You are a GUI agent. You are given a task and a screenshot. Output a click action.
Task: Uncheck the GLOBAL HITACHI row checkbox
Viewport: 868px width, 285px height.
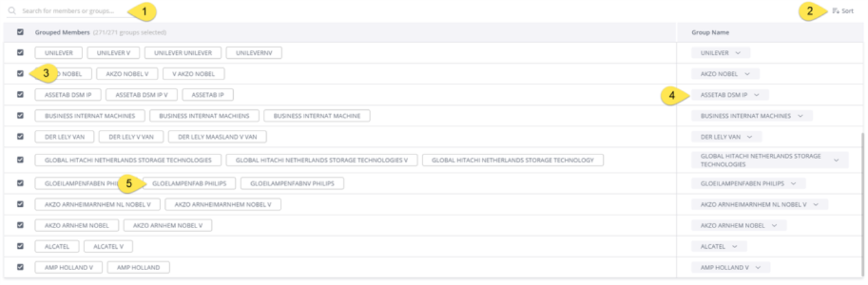[x=21, y=159]
